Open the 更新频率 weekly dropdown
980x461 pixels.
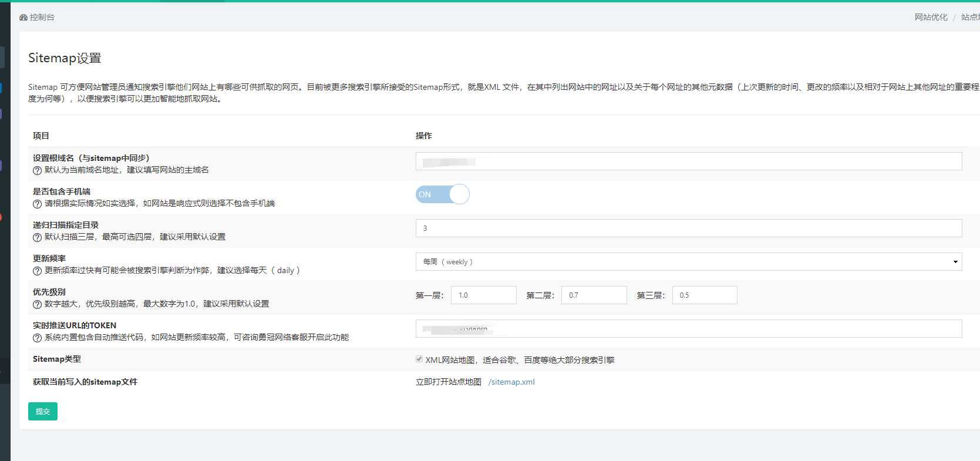689,261
